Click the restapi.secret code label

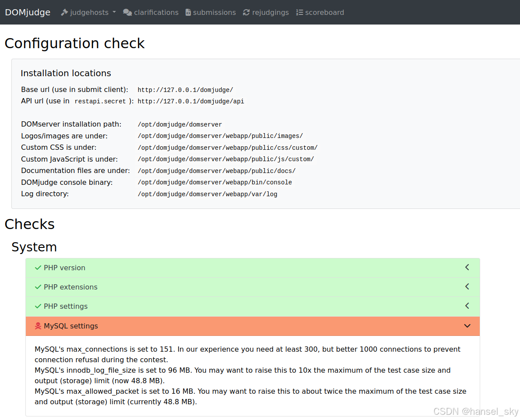[x=100, y=101]
